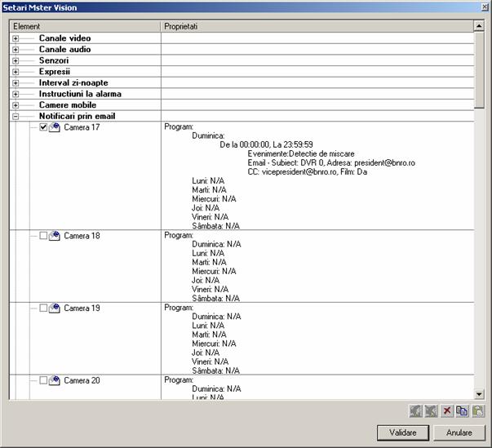
Task: Click the second greyed-out toolbar icon at bottom
Action: 432,412
